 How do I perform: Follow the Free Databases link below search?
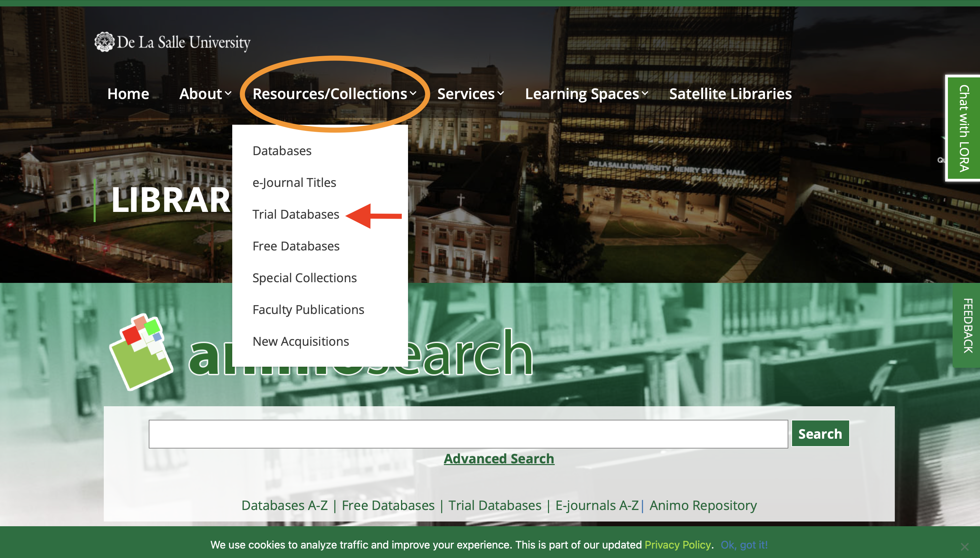pyautogui.click(x=388, y=506)
